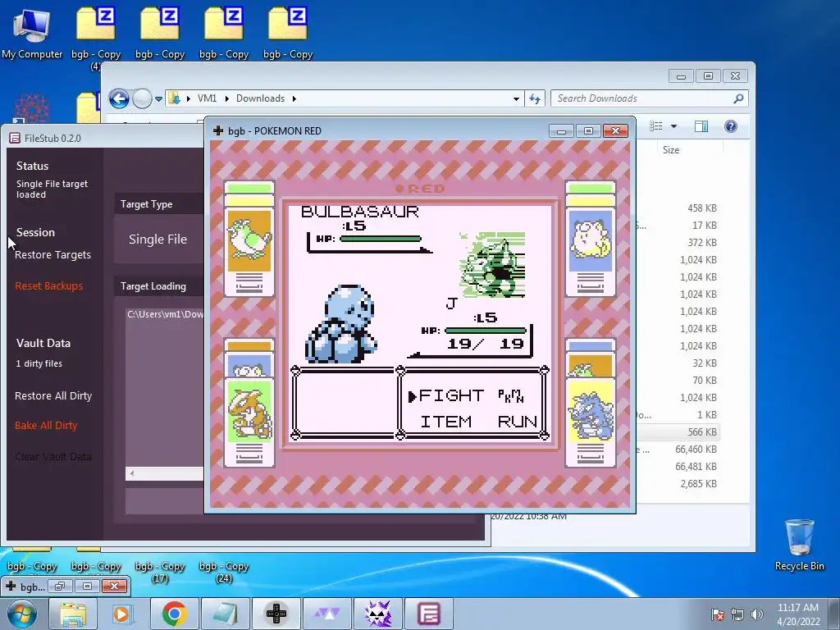840x630 pixels.
Task: Click the left arrow of FileStub scrollbar
Action: (132, 473)
